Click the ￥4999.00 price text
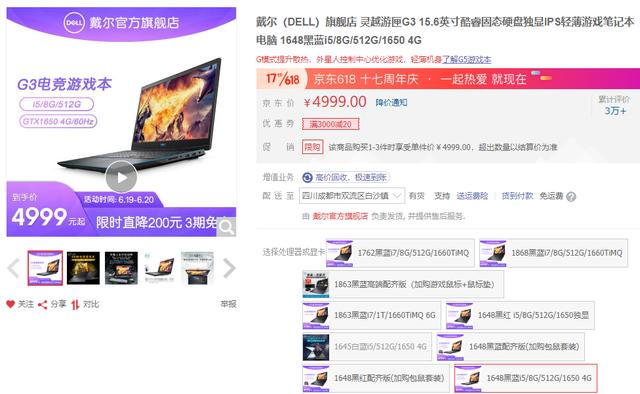The height and width of the screenshot is (394, 640). tap(335, 102)
